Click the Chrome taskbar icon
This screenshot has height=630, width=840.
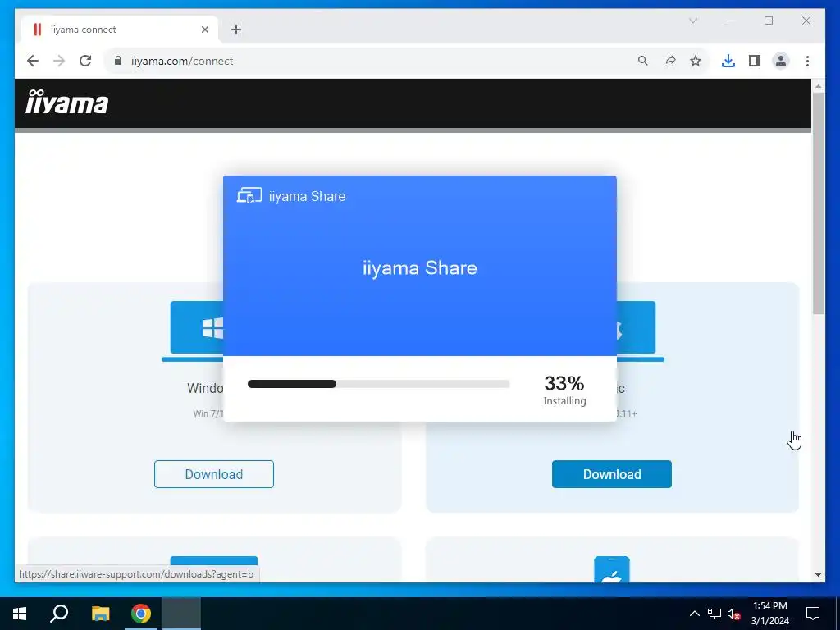click(x=141, y=614)
